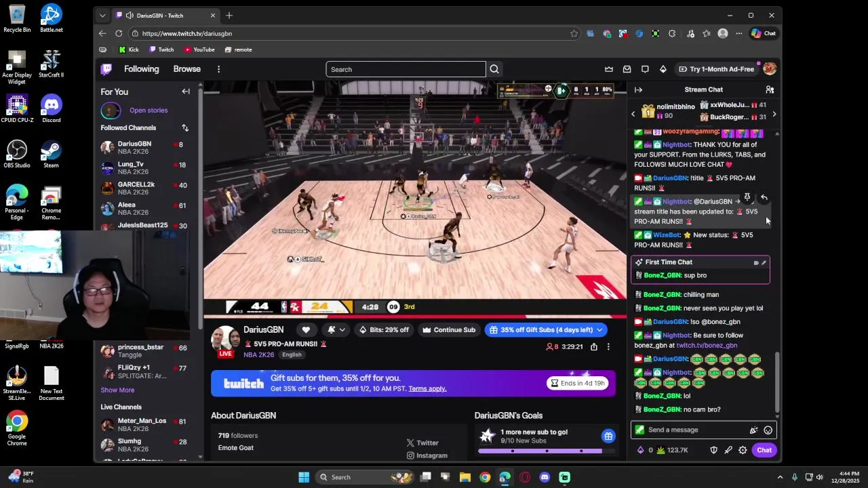Click the search magnifier button
The width and height of the screenshot is (868, 488).
pos(494,69)
